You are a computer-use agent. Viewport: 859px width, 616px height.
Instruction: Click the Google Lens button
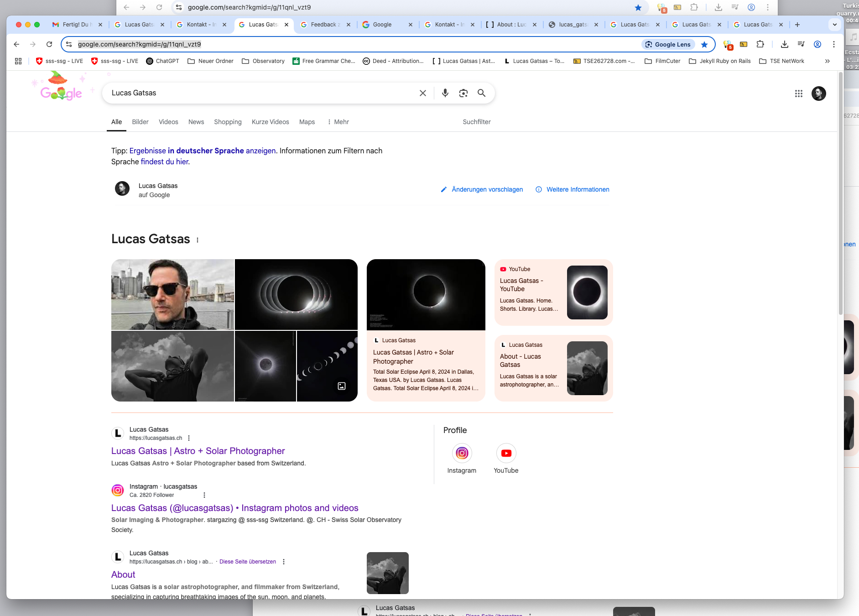tap(668, 44)
